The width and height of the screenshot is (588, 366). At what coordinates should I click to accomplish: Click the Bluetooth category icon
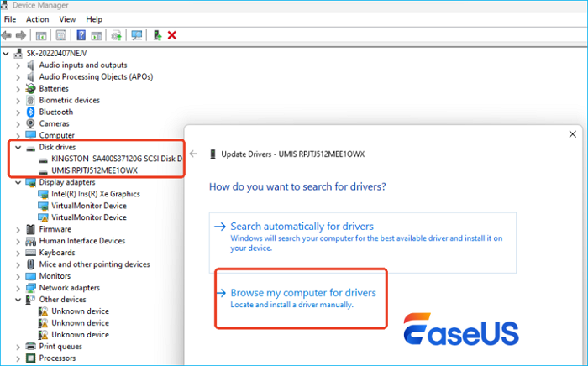click(31, 112)
